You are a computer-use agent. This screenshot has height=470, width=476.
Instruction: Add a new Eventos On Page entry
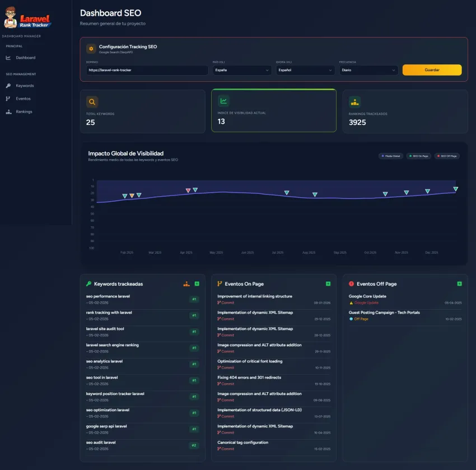pos(328,284)
